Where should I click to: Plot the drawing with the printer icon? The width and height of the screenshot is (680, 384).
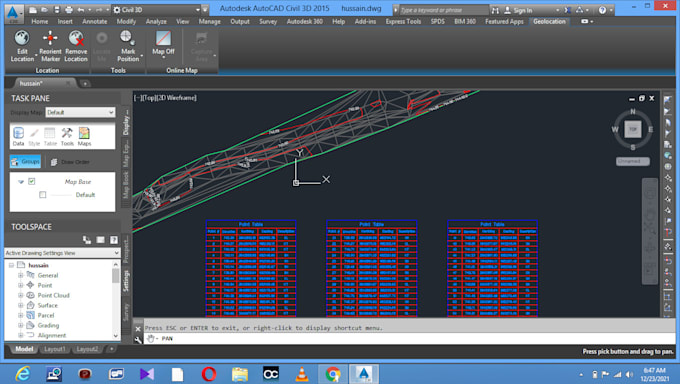(x=69, y=10)
